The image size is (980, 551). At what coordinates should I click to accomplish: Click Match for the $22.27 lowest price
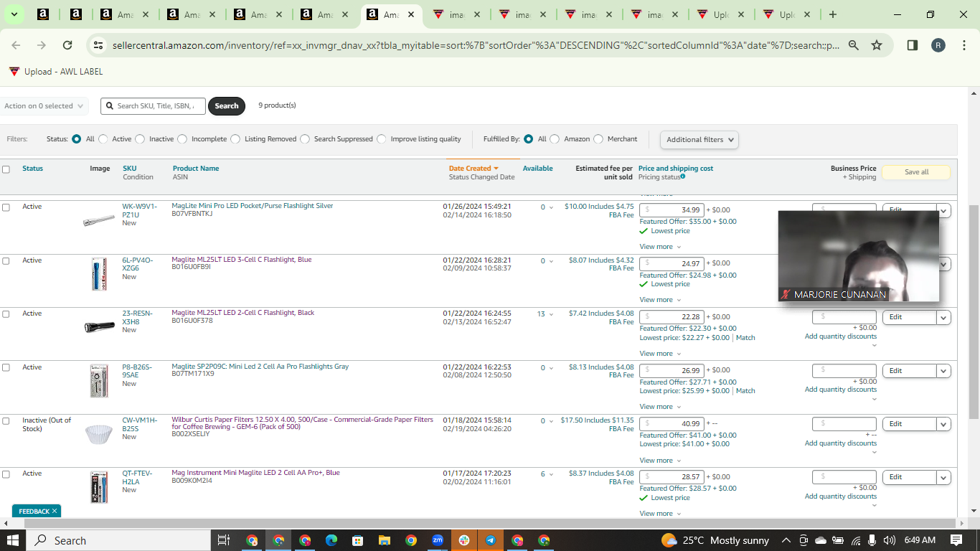pyautogui.click(x=745, y=338)
